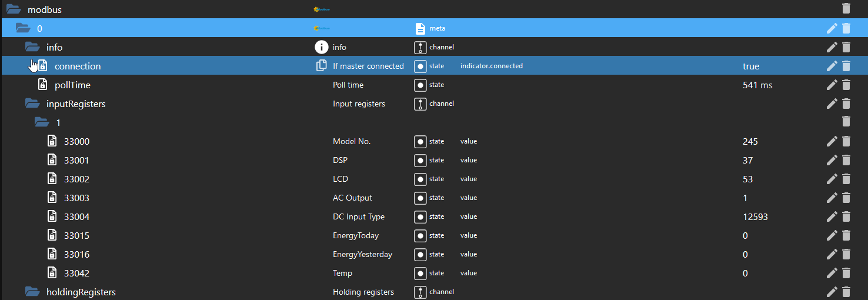Delete register 33001 DSP

click(846, 159)
